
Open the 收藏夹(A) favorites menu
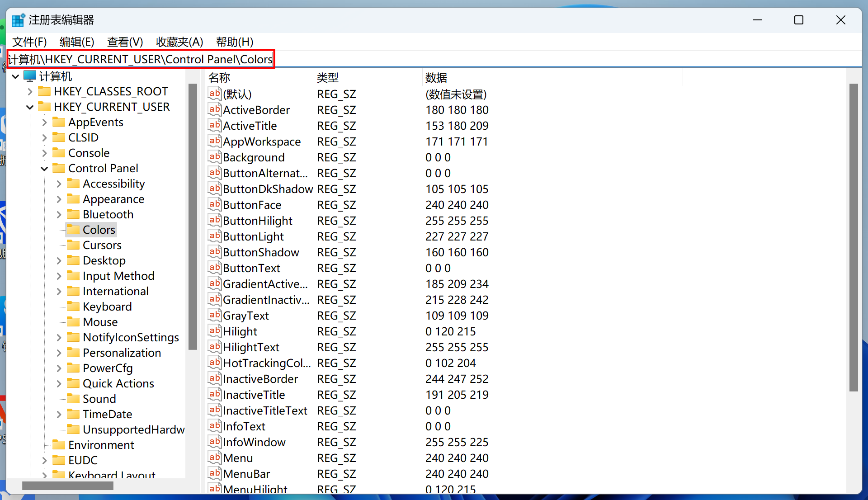click(x=179, y=42)
